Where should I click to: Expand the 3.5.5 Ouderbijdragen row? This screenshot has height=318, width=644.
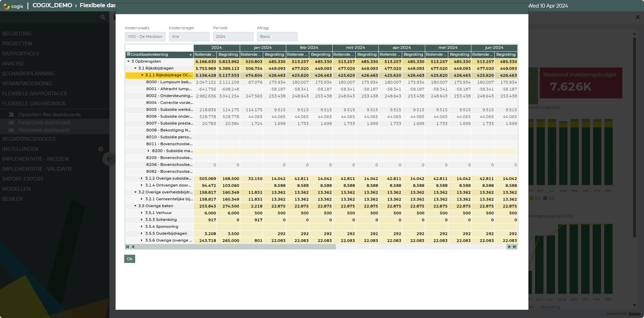click(x=142, y=233)
